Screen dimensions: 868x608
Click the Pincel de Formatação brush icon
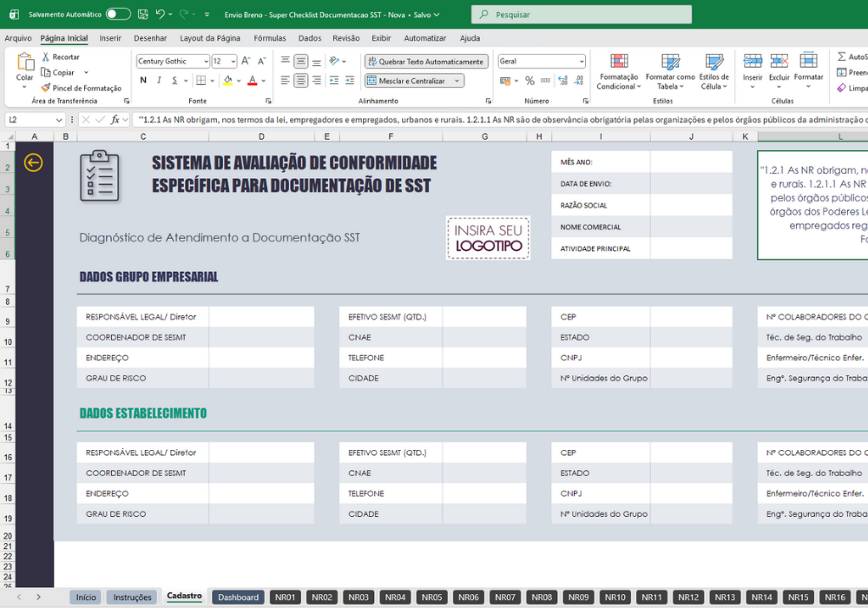45,88
